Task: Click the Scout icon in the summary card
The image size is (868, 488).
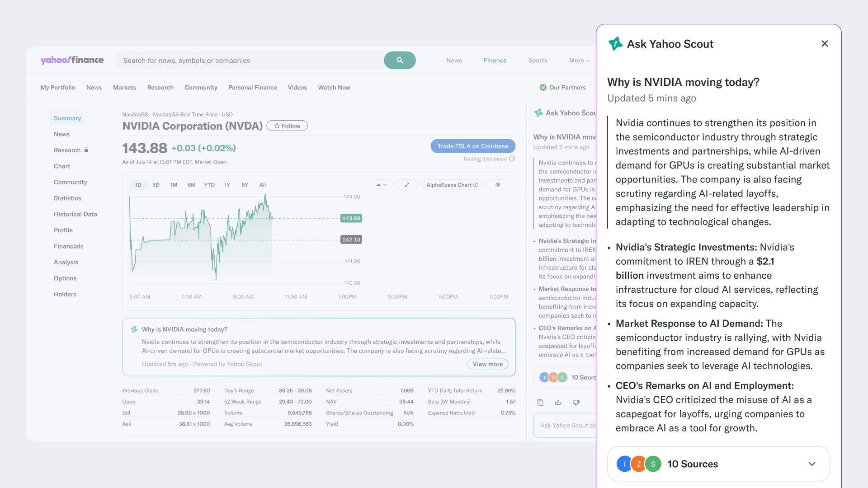Action: 134,329
